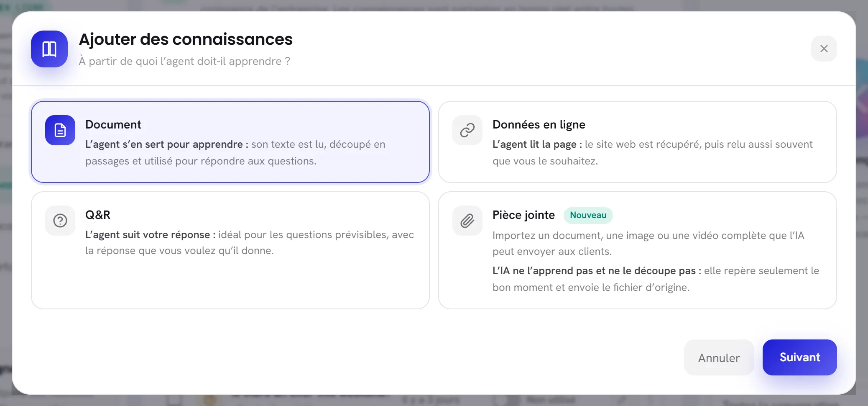Choose the Données en ligne option card
The width and height of the screenshot is (868, 406).
pyautogui.click(x=638, y=142)
